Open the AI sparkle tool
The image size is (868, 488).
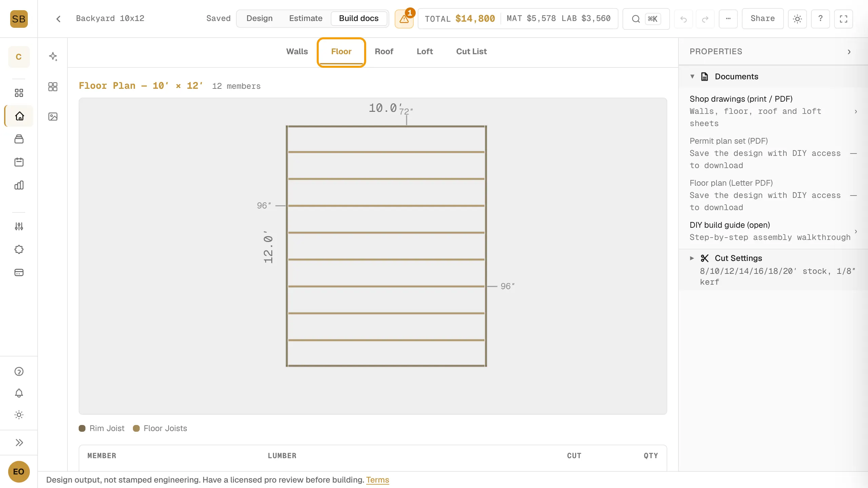click(x=53, y=56)
